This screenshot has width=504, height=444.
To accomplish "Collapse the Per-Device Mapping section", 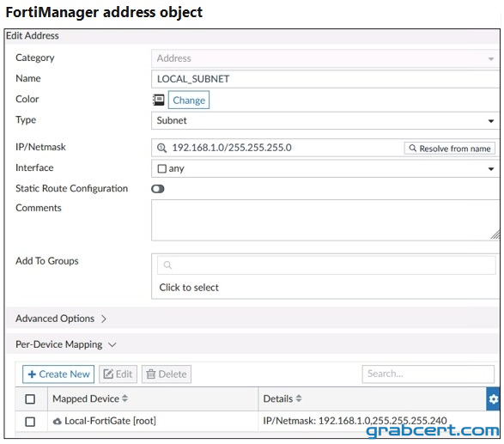I will [65, 344].
